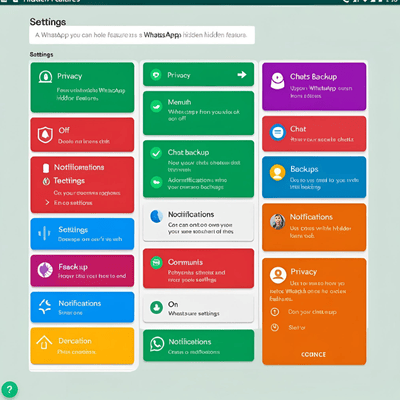Click the sound bars icon on the blue Settings card
This screenshot has width=400, height=400.
pyautogui.click(x=44, y=233)
